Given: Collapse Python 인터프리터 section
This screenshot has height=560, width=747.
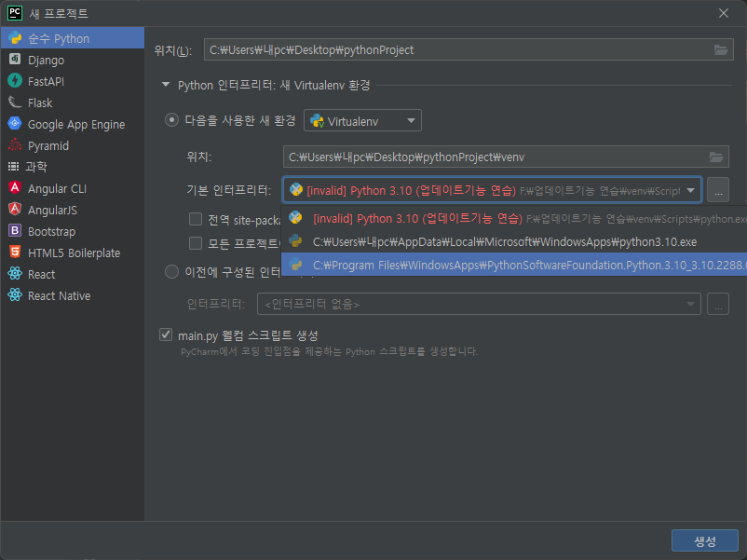Looking at the screenshot, I should point(166,85).
